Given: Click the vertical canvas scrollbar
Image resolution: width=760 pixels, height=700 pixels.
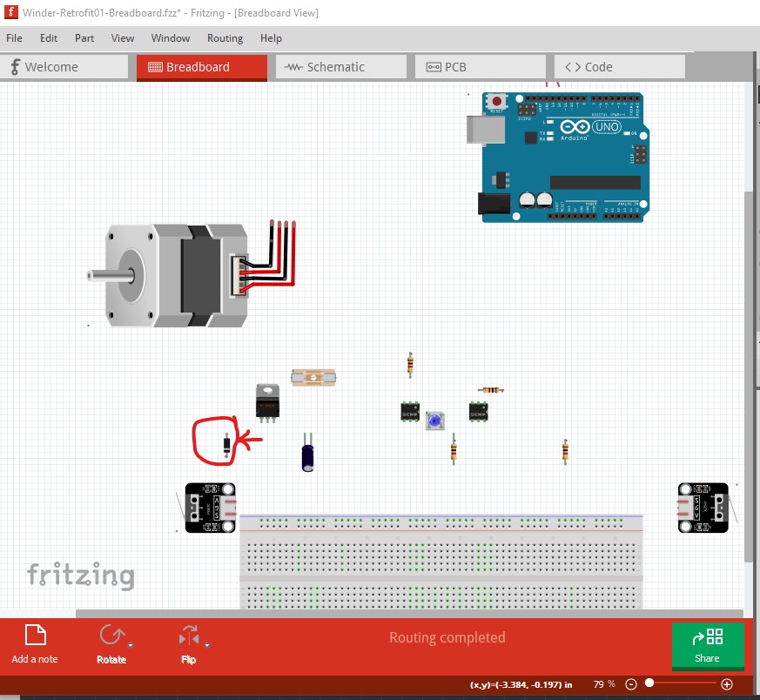Looking at the screenshot, I should [x=750, y=376].
